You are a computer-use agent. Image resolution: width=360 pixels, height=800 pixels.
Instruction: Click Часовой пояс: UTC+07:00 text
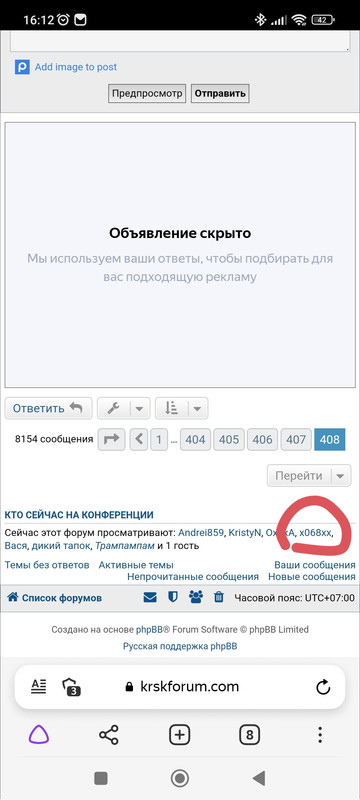click(x=294, y=597)
